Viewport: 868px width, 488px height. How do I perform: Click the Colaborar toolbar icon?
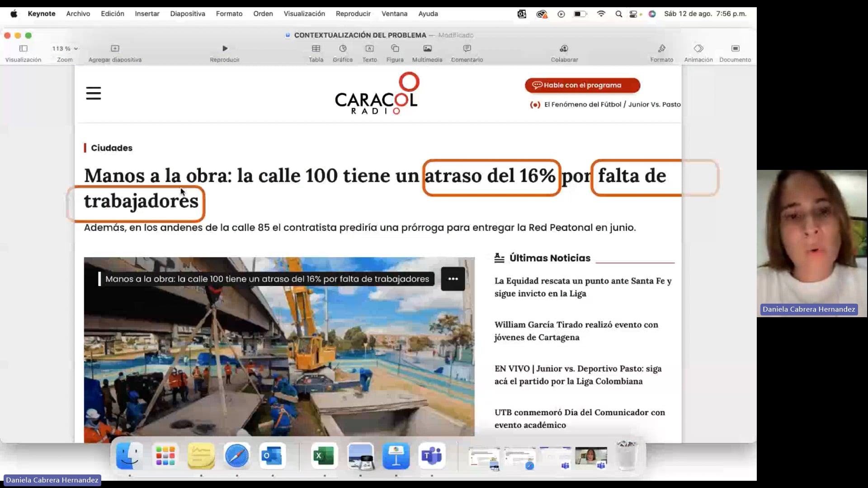[564, 48]
